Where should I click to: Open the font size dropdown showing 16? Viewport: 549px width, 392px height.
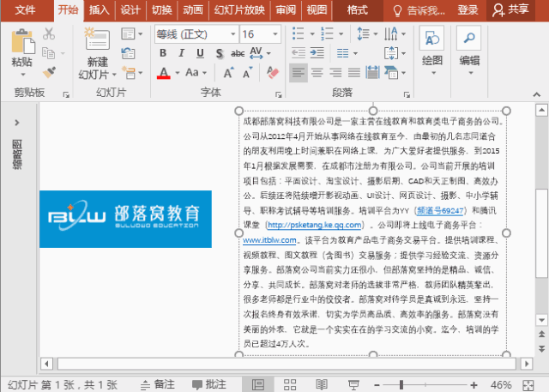281,34
